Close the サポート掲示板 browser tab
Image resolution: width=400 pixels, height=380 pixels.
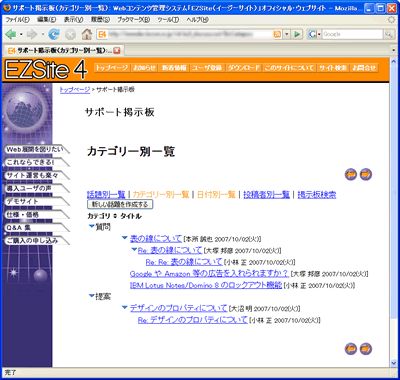click(117, 51)
